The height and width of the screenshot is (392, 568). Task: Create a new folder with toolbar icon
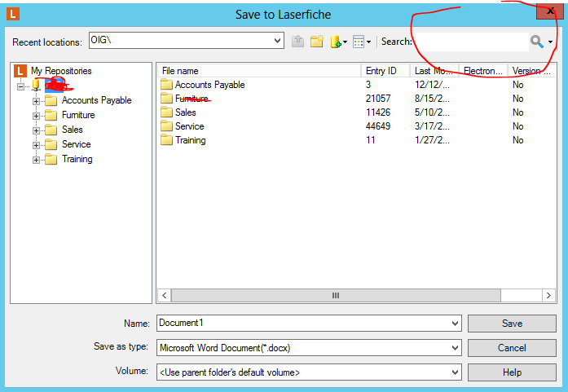click(x=317, y=42)
